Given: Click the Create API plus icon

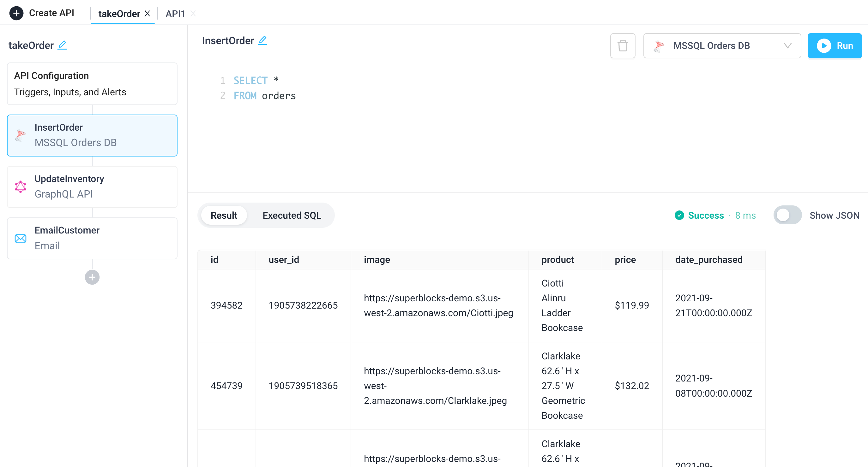Looking at the screenshot, I should 16,13.
